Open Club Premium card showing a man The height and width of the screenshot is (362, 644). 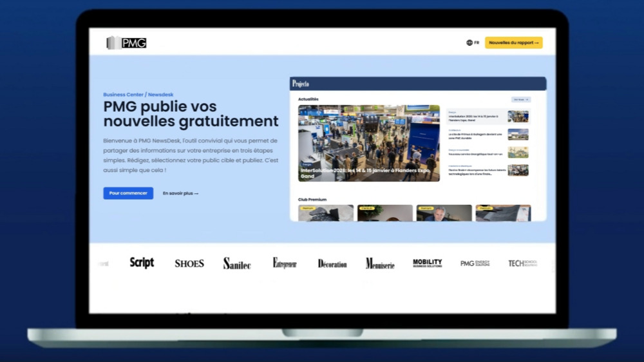(x=444, y=213)
